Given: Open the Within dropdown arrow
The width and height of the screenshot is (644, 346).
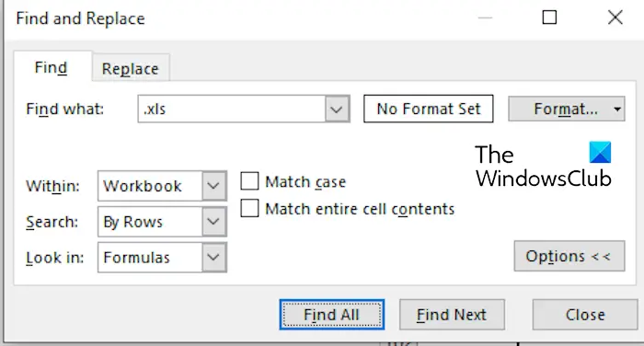Looking at the screenshot, I should [x=213, y=186].
